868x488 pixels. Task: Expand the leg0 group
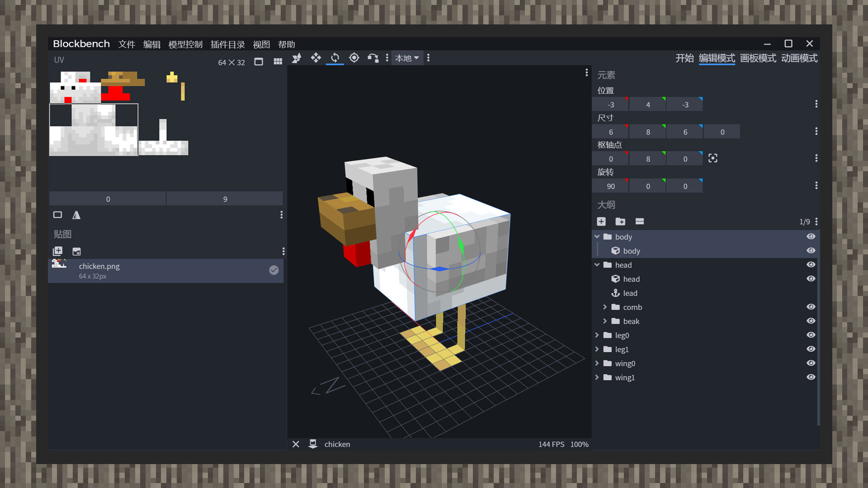[x=597, y=335]
